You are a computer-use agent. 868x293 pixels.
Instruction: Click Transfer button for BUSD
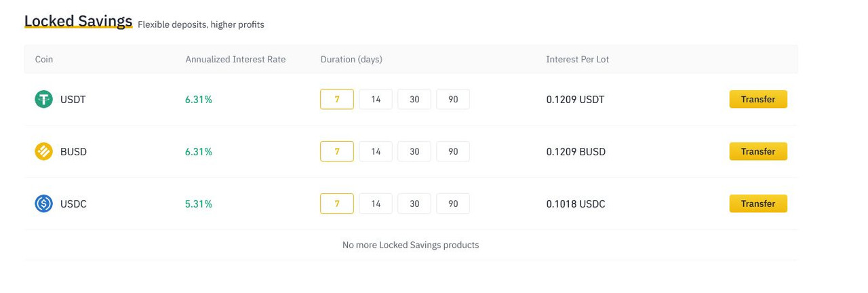click(x=758, y=152)
